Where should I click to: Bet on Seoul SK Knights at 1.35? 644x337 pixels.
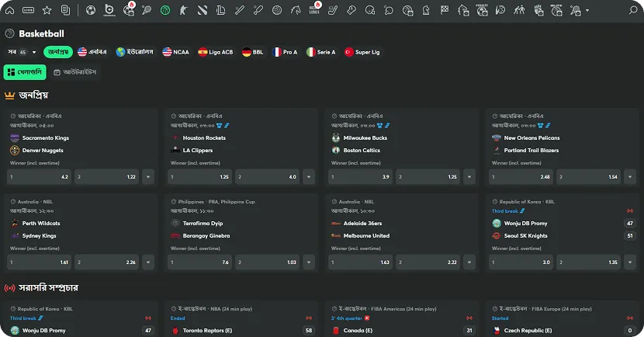tap(589, 262)
